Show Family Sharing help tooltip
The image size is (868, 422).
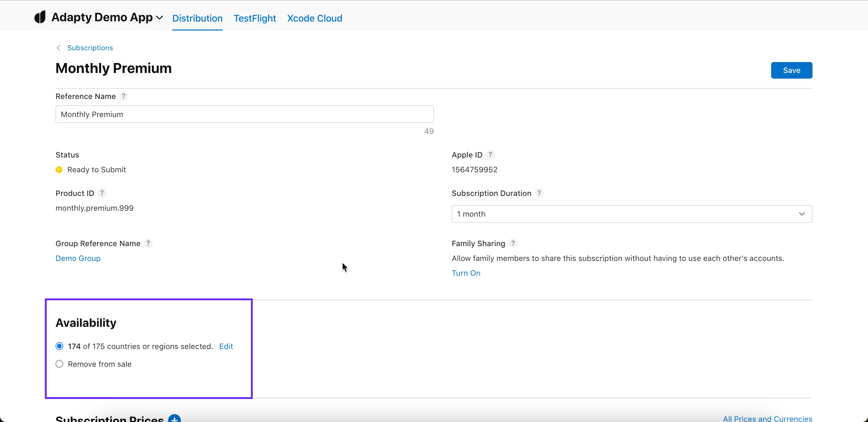tap(513, 243)
